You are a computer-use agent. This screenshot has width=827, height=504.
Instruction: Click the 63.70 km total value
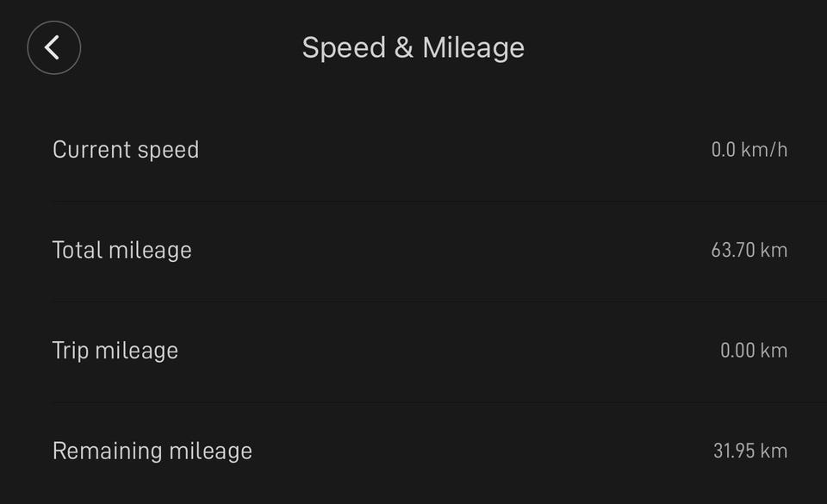[x=749, y=251]
